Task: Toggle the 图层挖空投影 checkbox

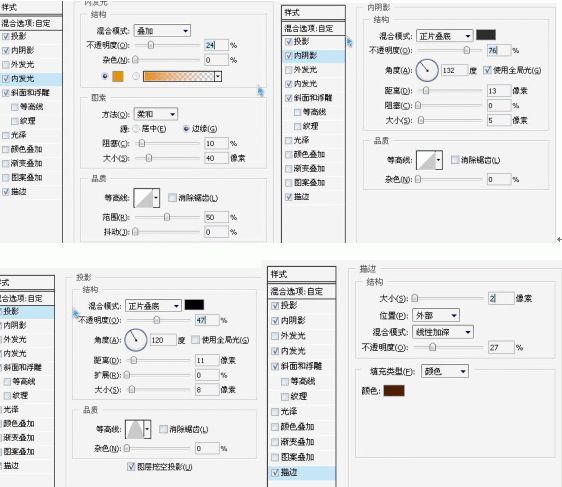Action: click(x=131, y=467)
